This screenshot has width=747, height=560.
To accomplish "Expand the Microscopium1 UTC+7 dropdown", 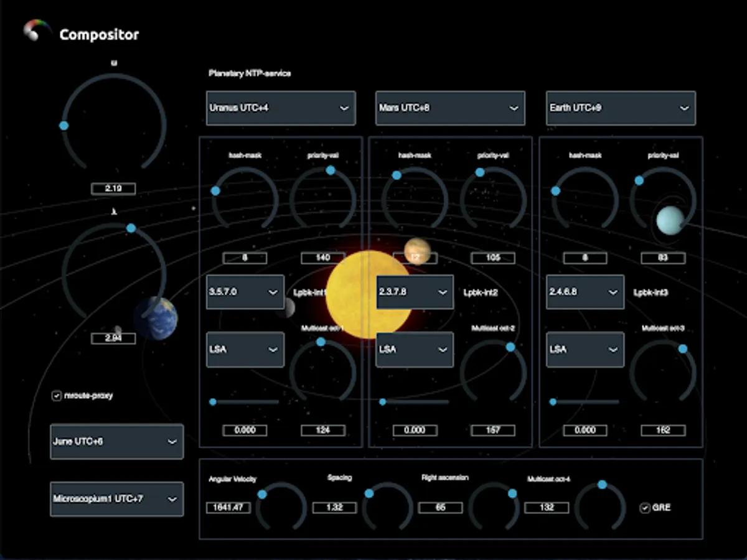I will 116,499.
